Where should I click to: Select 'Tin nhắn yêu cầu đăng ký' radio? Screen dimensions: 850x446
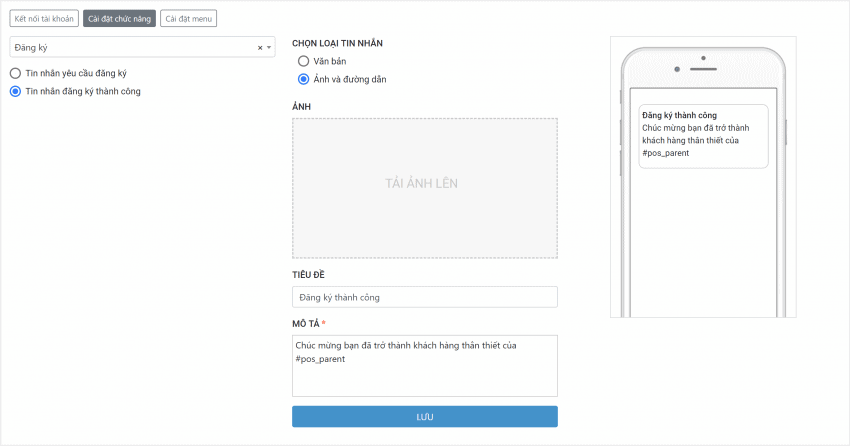coord(15,73)
